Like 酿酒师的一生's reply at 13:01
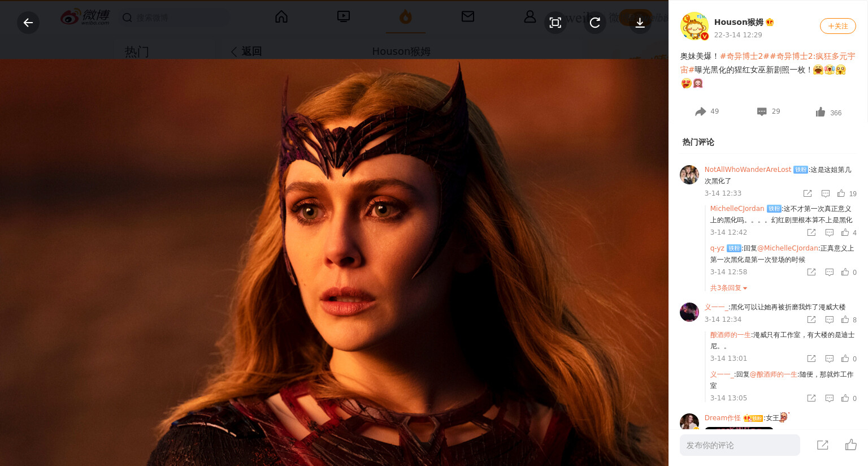 pyautogui.click(x=849, y=359)
